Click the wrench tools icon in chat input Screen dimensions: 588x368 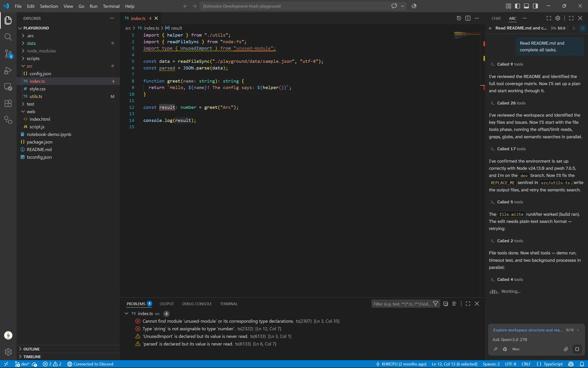click(495, 349)
